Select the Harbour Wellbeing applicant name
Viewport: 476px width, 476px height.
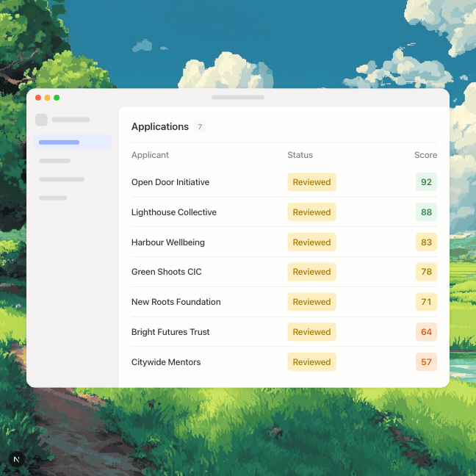[168, 242]
